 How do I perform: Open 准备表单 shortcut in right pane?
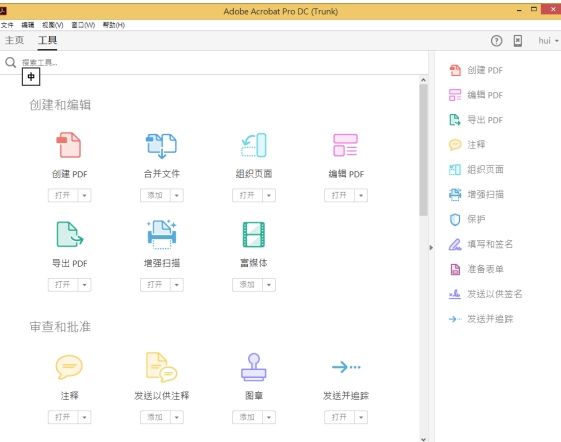[476, 269]
